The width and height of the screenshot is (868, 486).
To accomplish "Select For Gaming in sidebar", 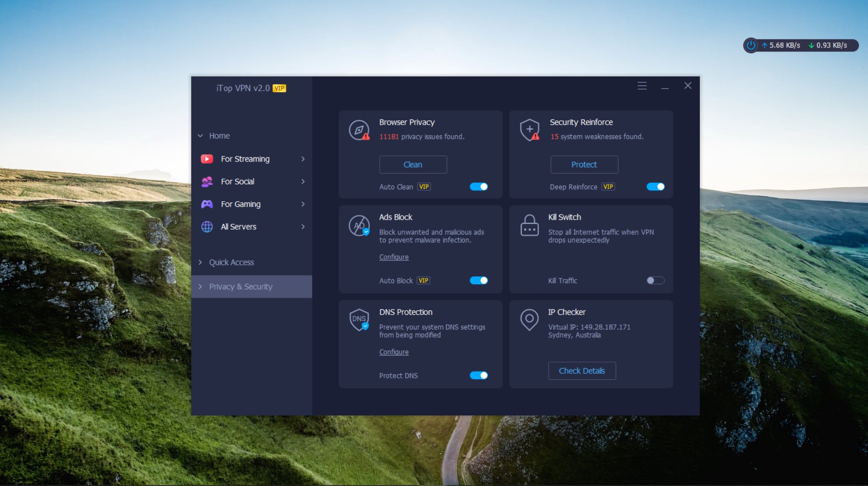I will coord(252,204).
